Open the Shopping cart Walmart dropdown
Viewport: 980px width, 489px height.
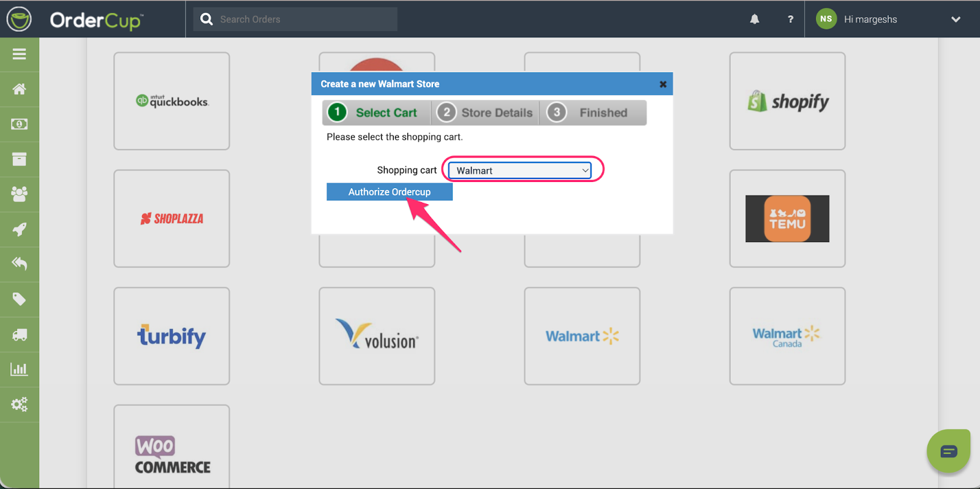pyautogui.click(x=519, y=170)
